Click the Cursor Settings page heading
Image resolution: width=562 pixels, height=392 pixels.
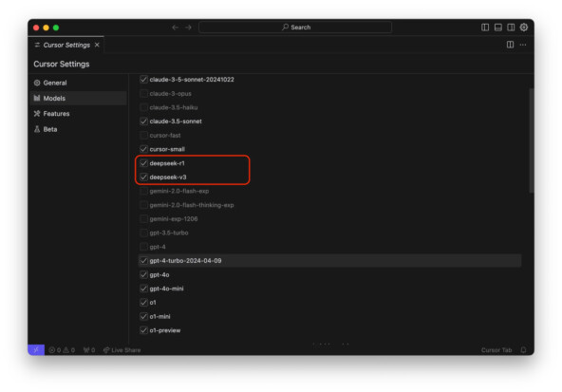[x=62, y=65]
